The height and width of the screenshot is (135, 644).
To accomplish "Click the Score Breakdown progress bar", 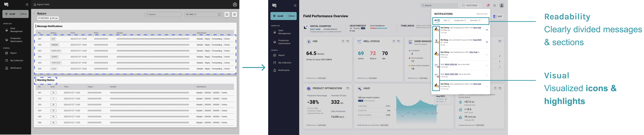I will pos(379,28).
